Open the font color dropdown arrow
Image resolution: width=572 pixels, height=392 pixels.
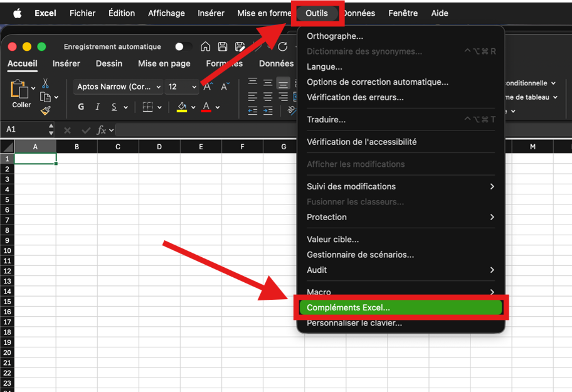tap(218, 107)
